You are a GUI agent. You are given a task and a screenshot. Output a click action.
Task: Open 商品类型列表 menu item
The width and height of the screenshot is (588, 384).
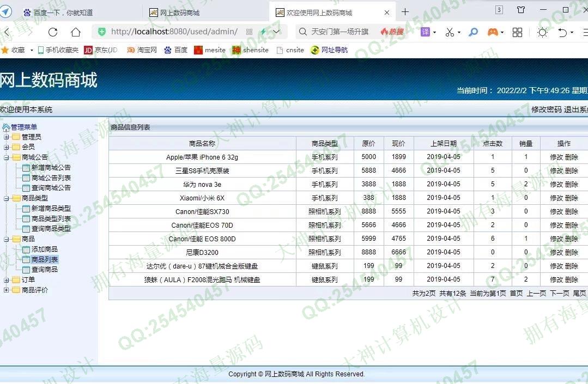51,218
